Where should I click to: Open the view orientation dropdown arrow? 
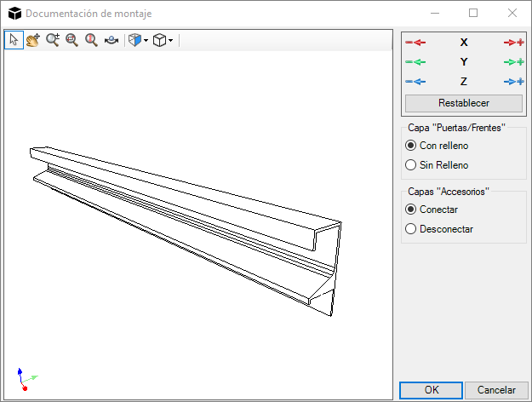tap(170, 40)
